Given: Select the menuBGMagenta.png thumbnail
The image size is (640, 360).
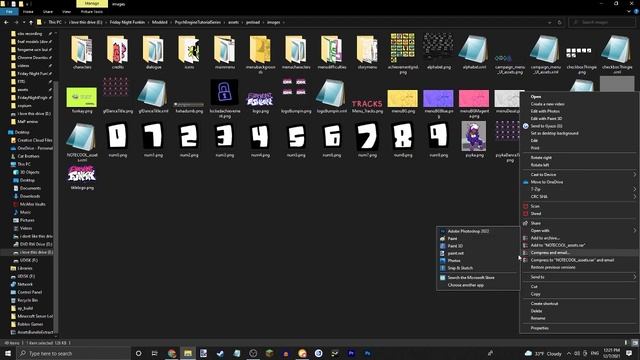Looking at the screenshot, I should [x=474, y=98].
